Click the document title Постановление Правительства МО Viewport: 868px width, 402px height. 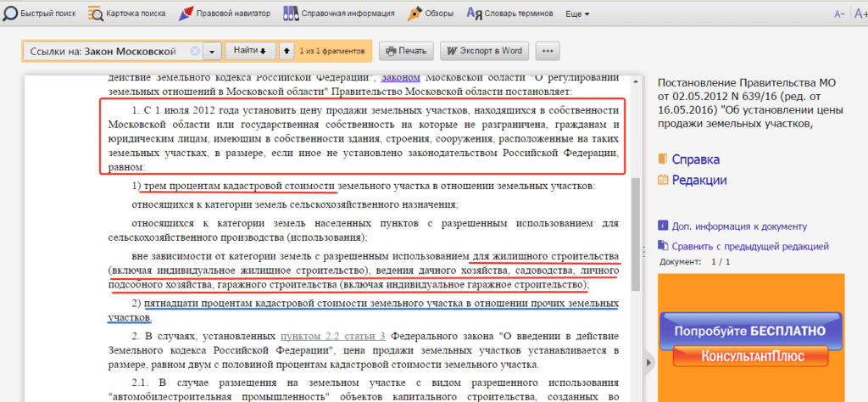[x=750, y=104]
